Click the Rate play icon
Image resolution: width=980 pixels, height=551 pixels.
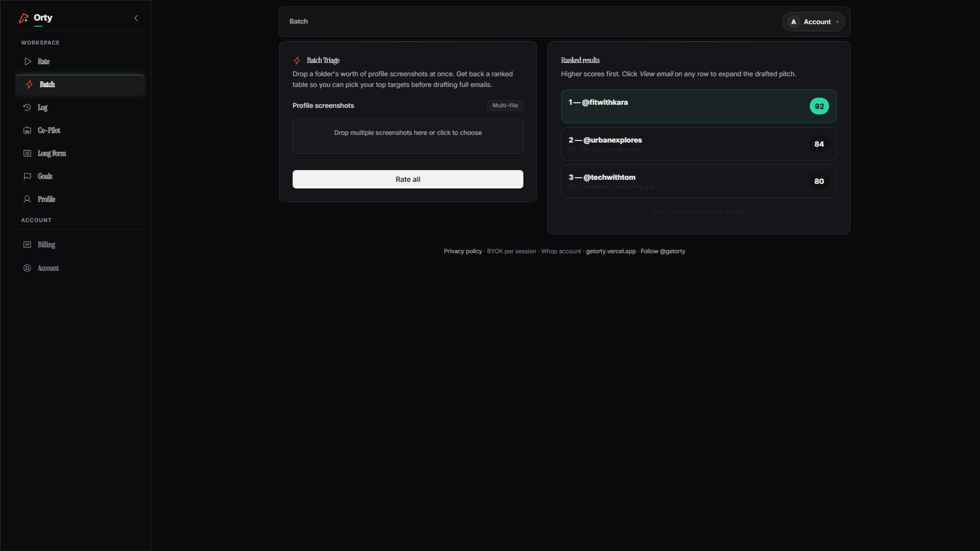[x=28, y=61]
